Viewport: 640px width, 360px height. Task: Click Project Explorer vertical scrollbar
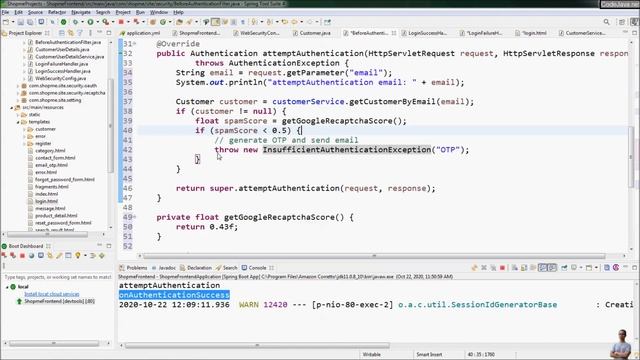[x=111, y=127]
